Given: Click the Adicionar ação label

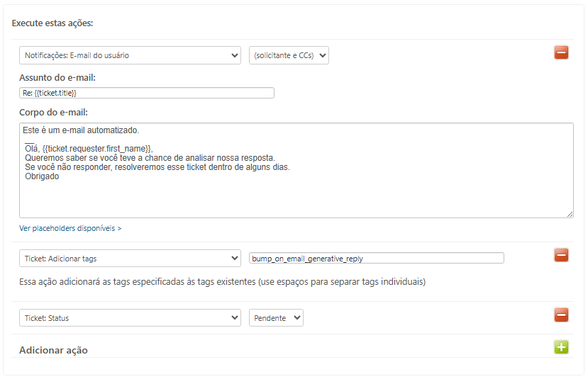Looking at the screenshot, I should 53,350.
